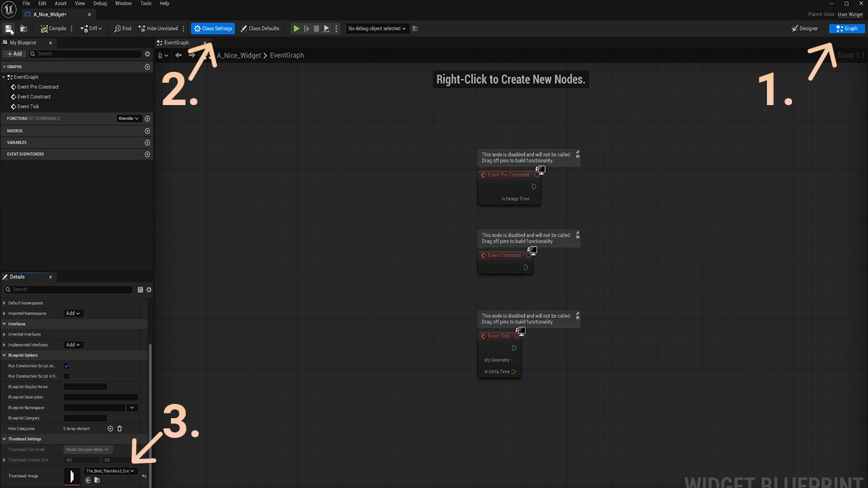Toggle Run Construction Script in Sequencer checkbox

pos(66,376)
